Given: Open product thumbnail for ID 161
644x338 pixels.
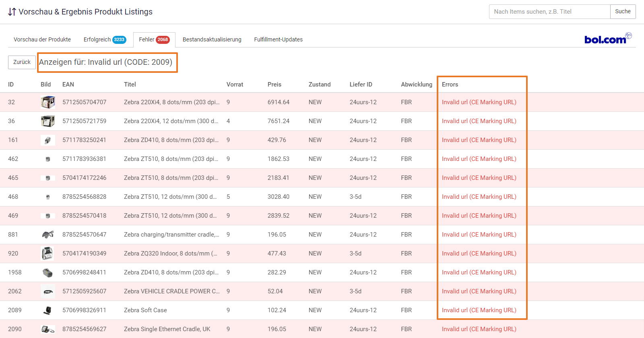Looking at the screenshot, I should pos(48,140).
